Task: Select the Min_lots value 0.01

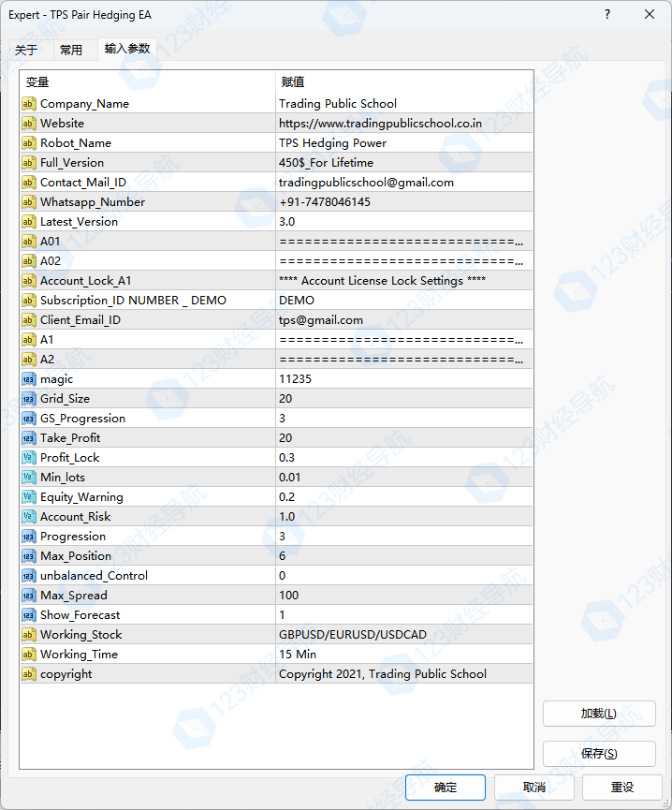Action: 289,478
